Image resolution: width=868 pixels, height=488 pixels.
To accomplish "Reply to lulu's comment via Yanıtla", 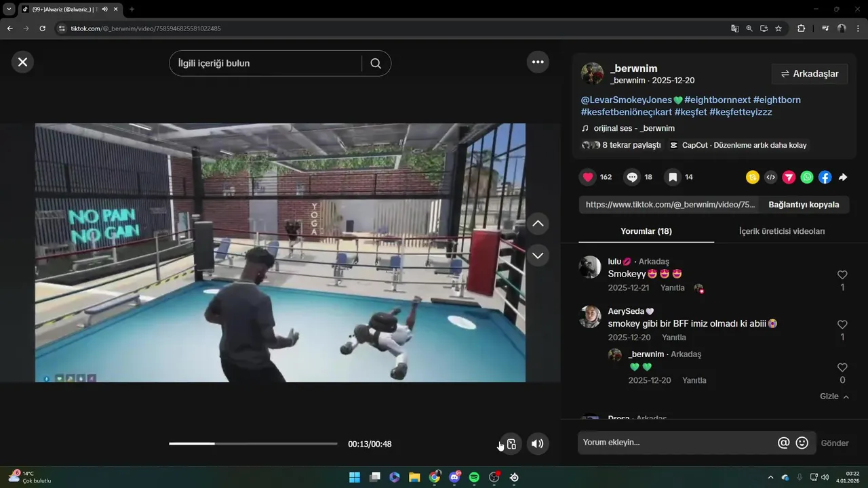I will tap(673, 288).
